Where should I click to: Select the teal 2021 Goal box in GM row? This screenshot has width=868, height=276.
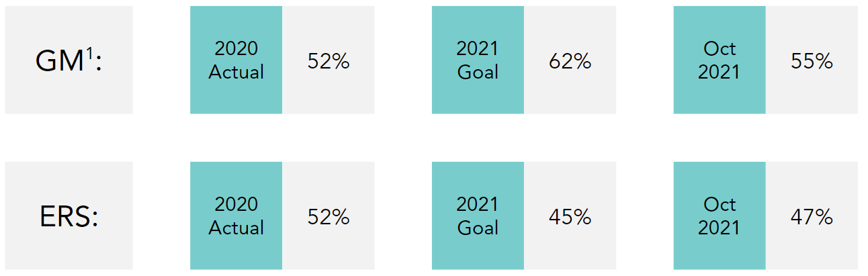[x=478, y=60]
